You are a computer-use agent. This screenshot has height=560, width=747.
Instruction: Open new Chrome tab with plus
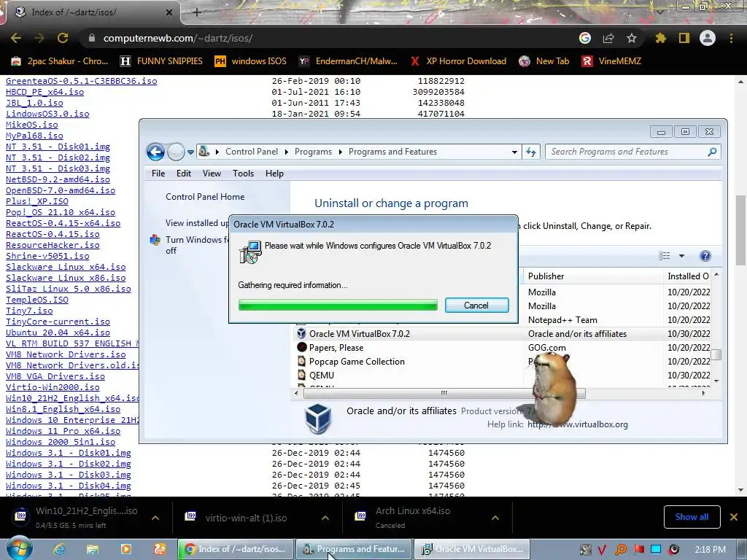click(x=197, y=12)
